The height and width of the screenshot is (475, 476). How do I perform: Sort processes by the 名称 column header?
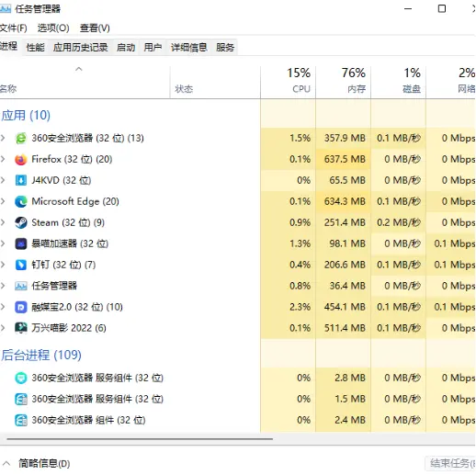(x=85, y=83)
